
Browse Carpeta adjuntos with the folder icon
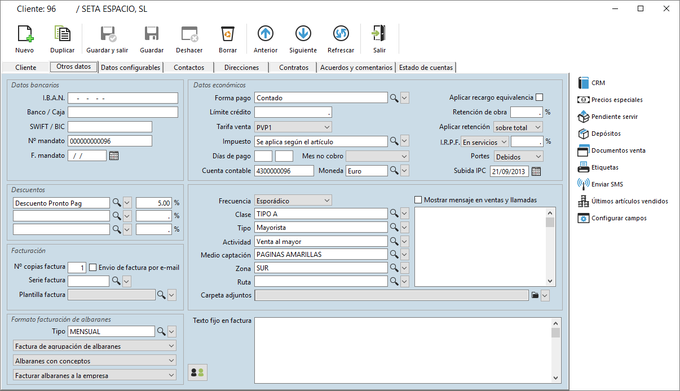[x=535, y=295]
